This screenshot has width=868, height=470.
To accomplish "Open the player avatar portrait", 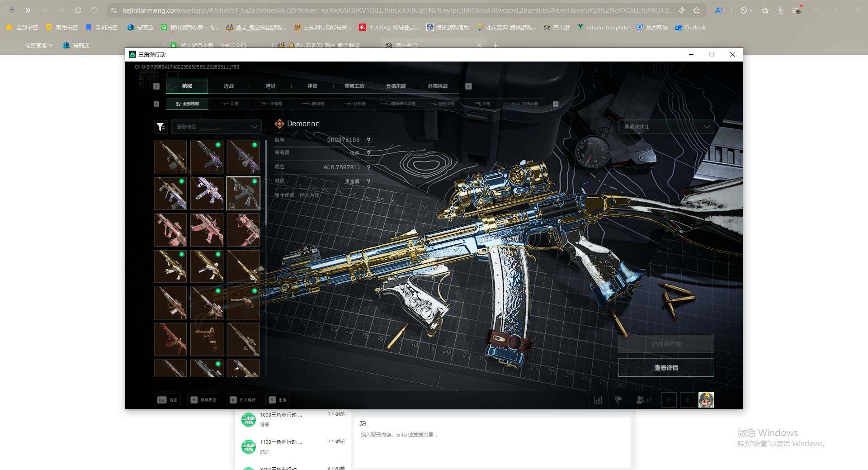I will pos(706,400).
